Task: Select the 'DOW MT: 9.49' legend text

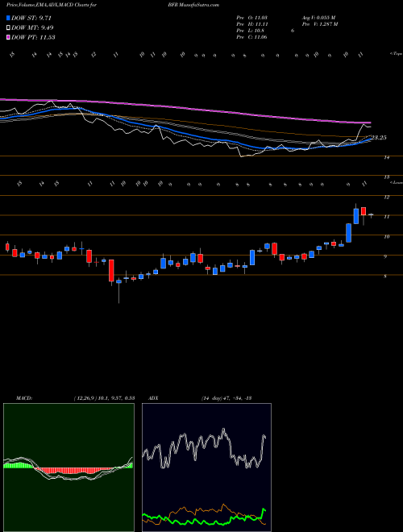Action: click(x=32, y=28)
